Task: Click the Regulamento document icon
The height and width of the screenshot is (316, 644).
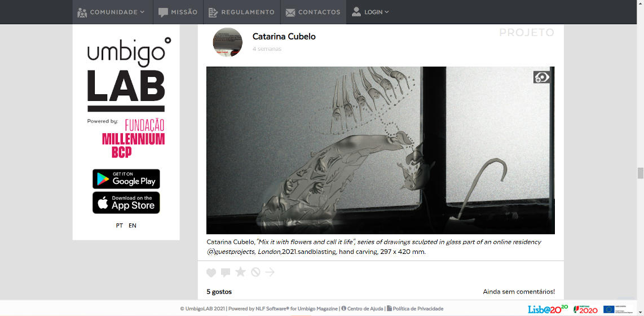Action: click(213, 12)
